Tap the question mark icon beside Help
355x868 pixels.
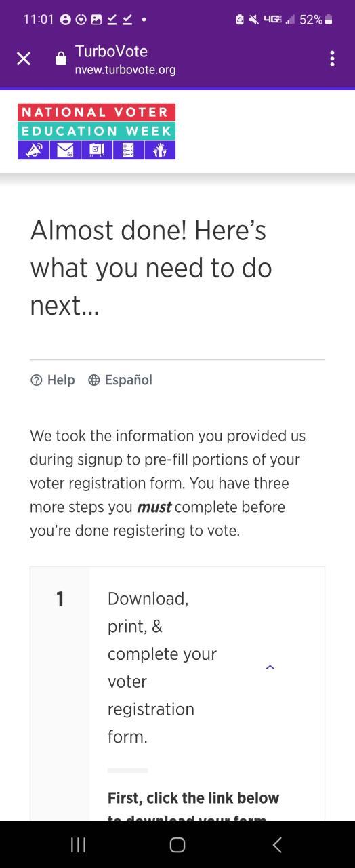tap(37, 380)
